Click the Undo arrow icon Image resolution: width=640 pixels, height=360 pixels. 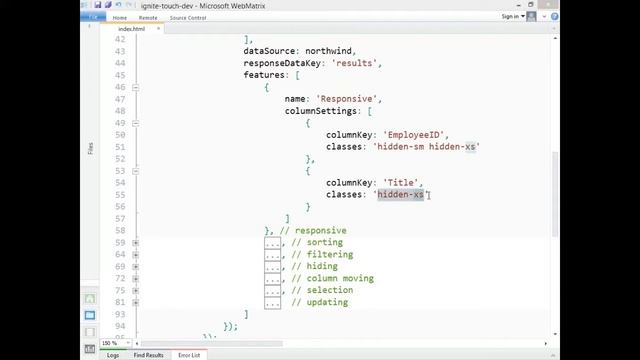pyautogui.click(x=118, y=5)
